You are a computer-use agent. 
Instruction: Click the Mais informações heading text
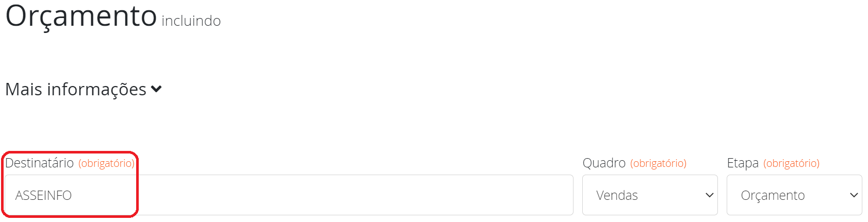76,90
